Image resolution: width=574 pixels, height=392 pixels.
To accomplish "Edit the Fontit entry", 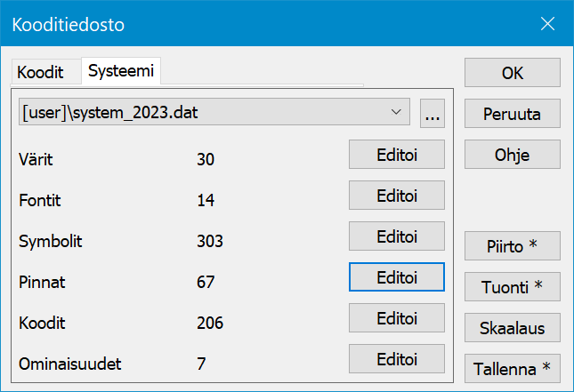I will (396, 195).
